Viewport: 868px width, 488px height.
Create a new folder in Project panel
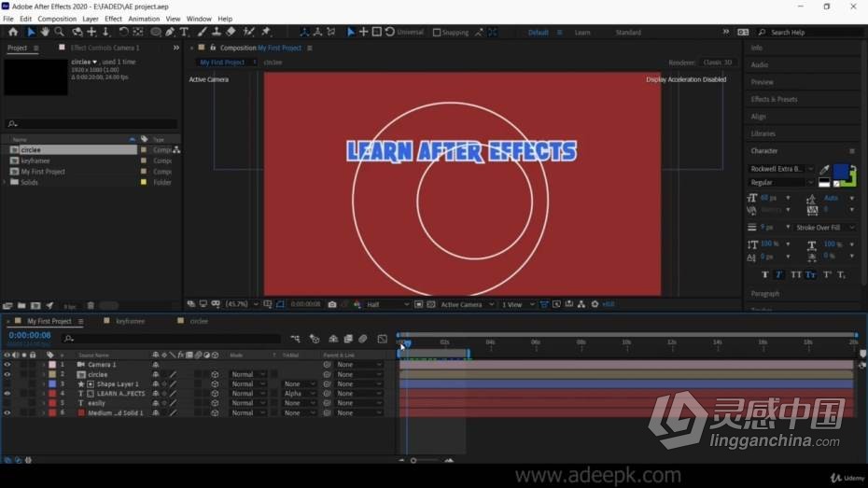[x=21, y=305]
